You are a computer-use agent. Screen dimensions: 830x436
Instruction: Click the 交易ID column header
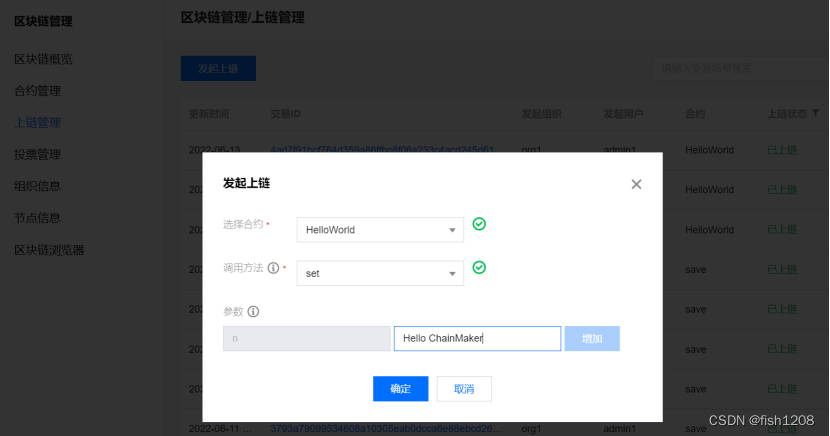click(285, 114)
